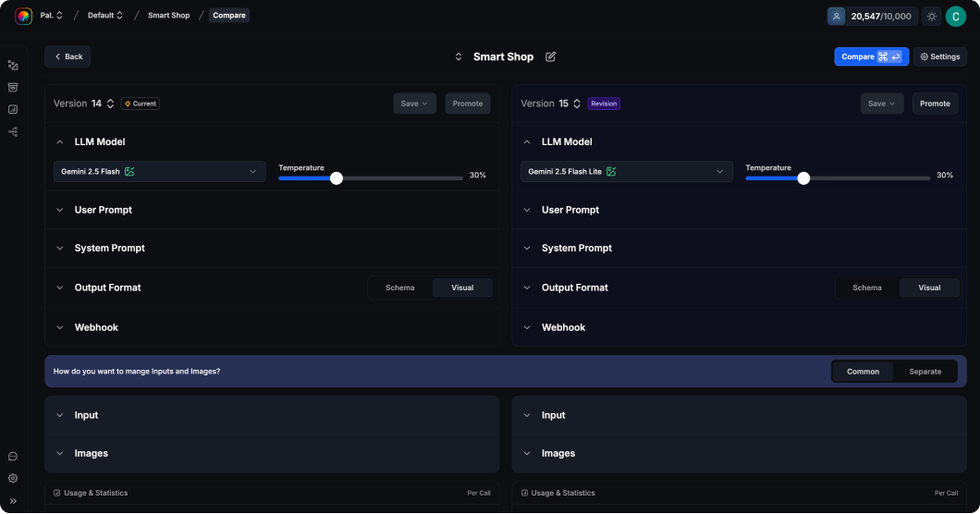Image resolution: width=980 pixels, height=514 pixels.
Task: Click the edit pencil icon beside Smart Shop title
Action: (x=551, y=57)
